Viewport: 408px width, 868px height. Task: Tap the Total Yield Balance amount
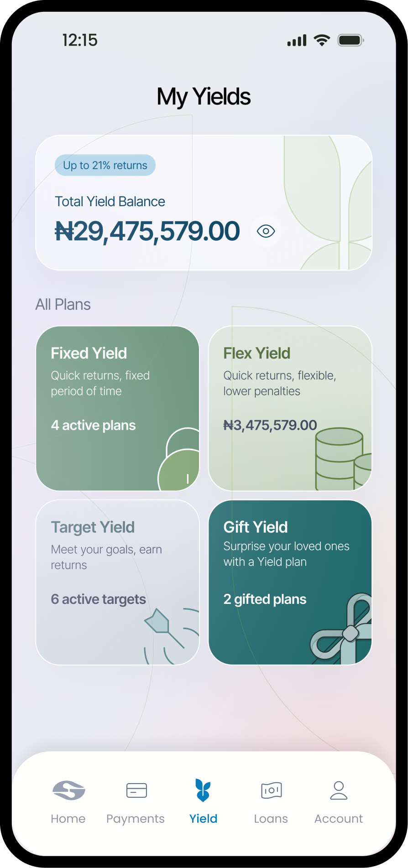coord(147,231)
